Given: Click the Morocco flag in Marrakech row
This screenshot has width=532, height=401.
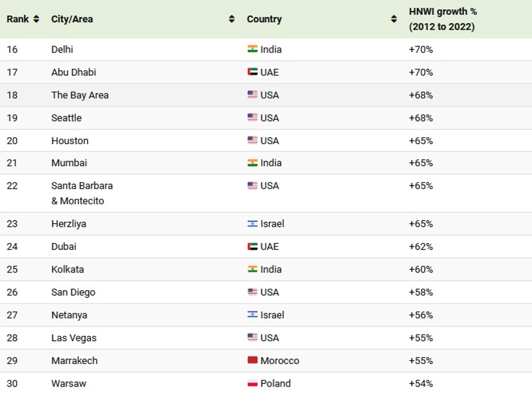Looking at the screenshot, I should (252, 360).
